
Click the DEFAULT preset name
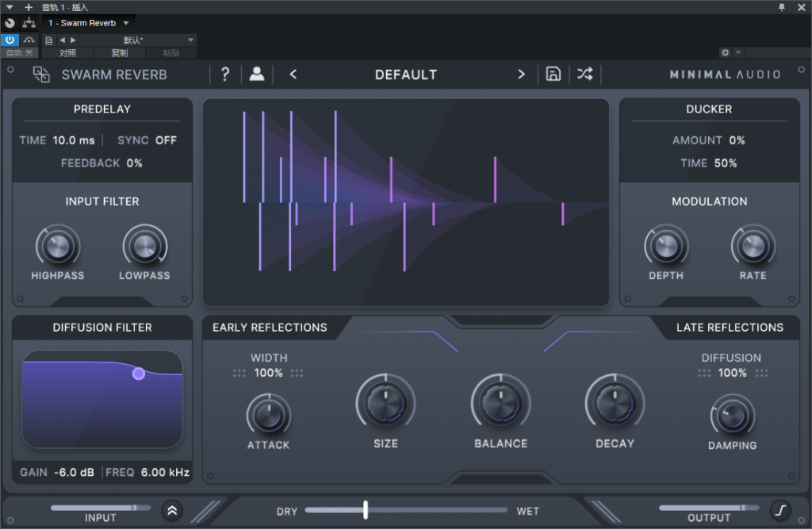[406, 75]
